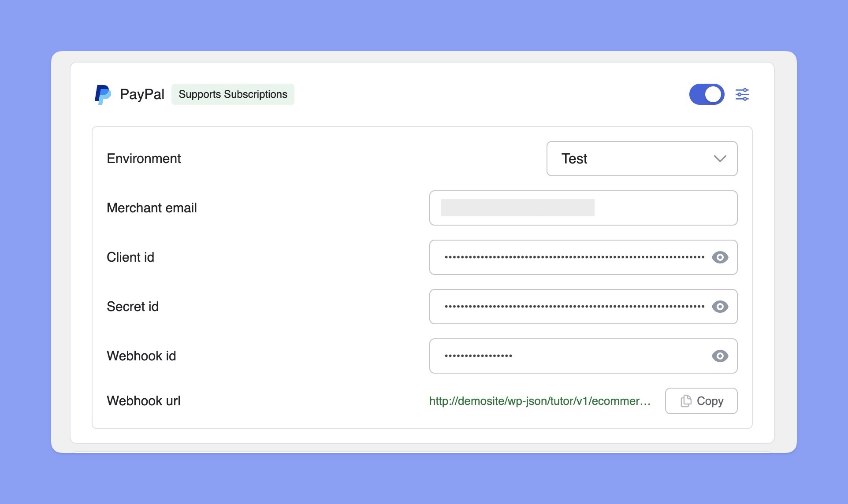Click the PayPal title text

[x=142, y=94]
